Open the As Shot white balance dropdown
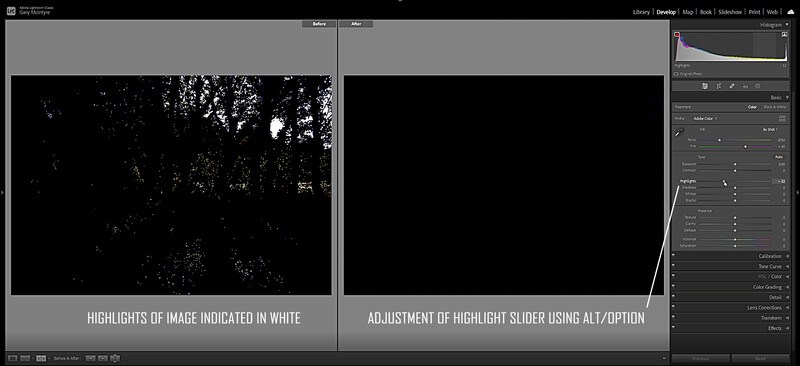 click(770, 130)
